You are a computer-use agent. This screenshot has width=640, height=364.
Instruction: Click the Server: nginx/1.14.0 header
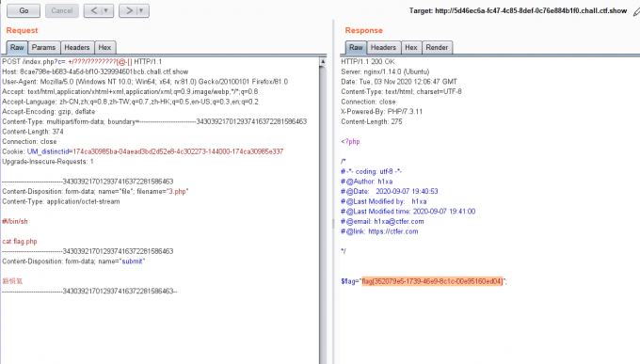point(385,71)
